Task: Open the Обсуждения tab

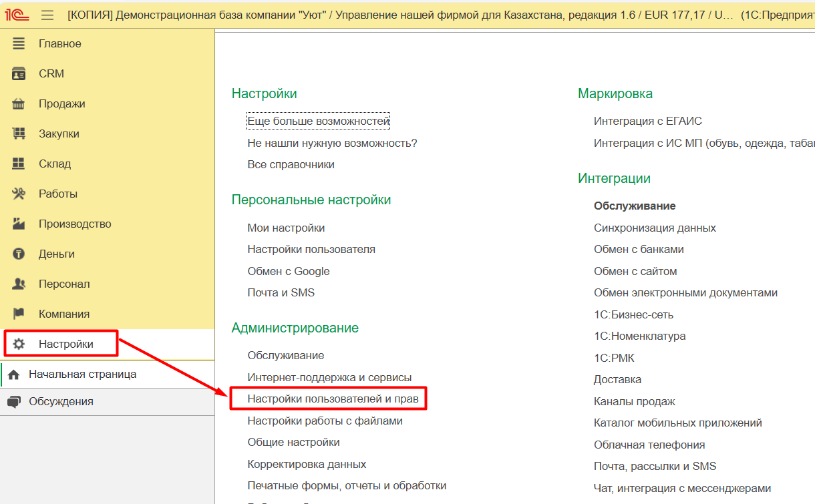Action: [61, 402]
